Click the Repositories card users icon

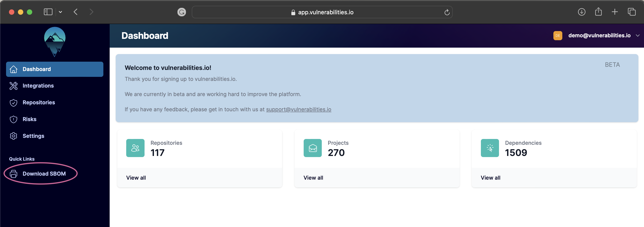[135, 148]
